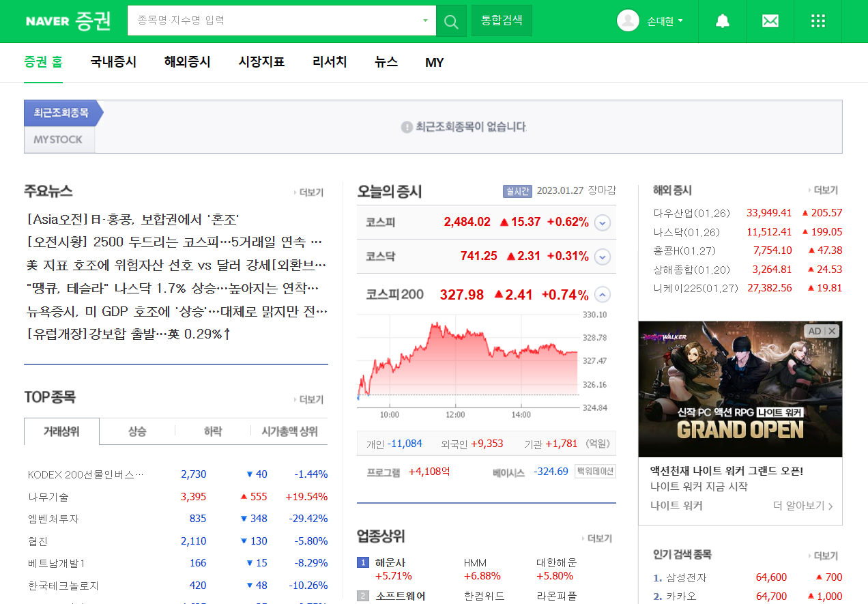Viewport: 868px width, 604px height.
Task: Open the mail envelope icon
Action: (770, 21)
